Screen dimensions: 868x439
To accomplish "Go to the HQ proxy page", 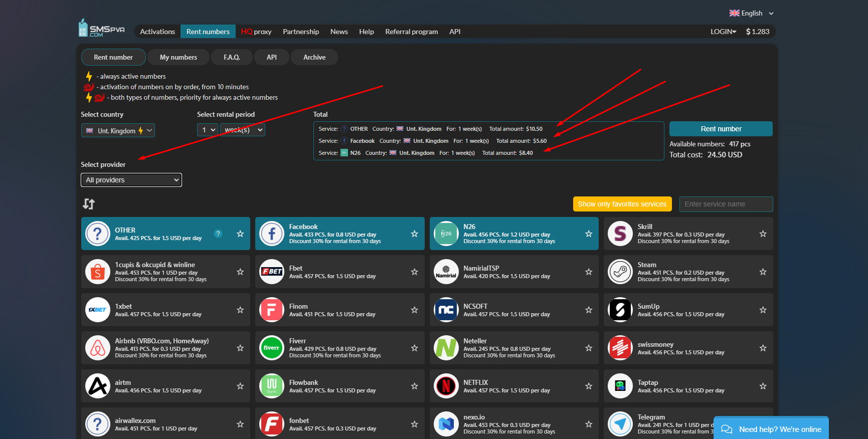I will (x=256, y=32).
